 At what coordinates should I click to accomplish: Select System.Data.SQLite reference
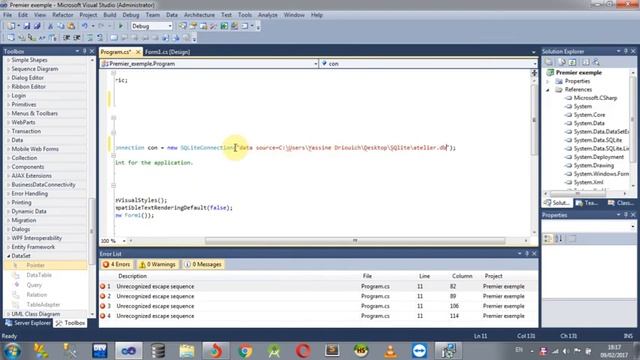[598, 140]
